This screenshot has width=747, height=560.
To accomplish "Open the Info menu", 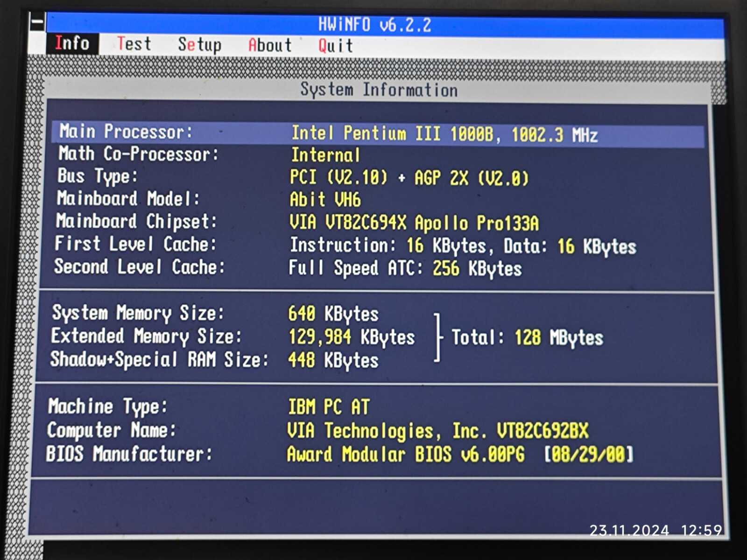I will tap(72, 43).
